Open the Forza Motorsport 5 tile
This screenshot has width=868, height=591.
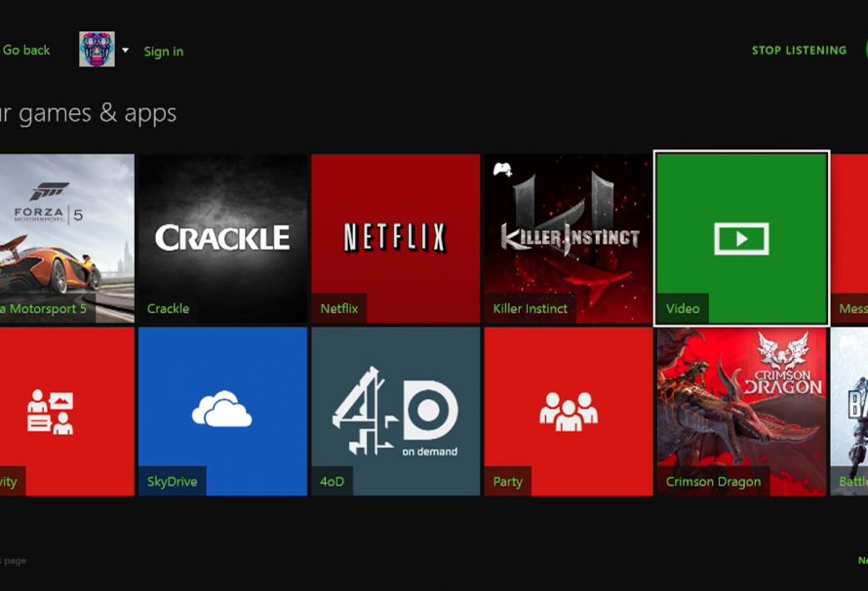point(67,239)
